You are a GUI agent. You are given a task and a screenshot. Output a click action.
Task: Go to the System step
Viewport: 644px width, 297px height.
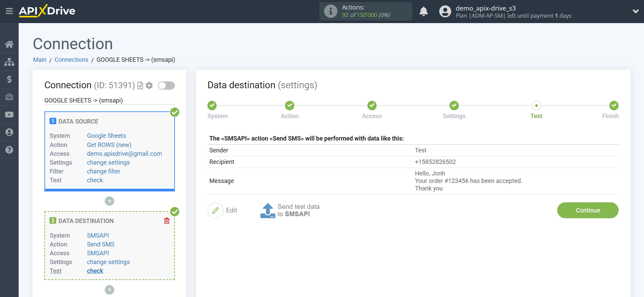click(x=212, y=106)
